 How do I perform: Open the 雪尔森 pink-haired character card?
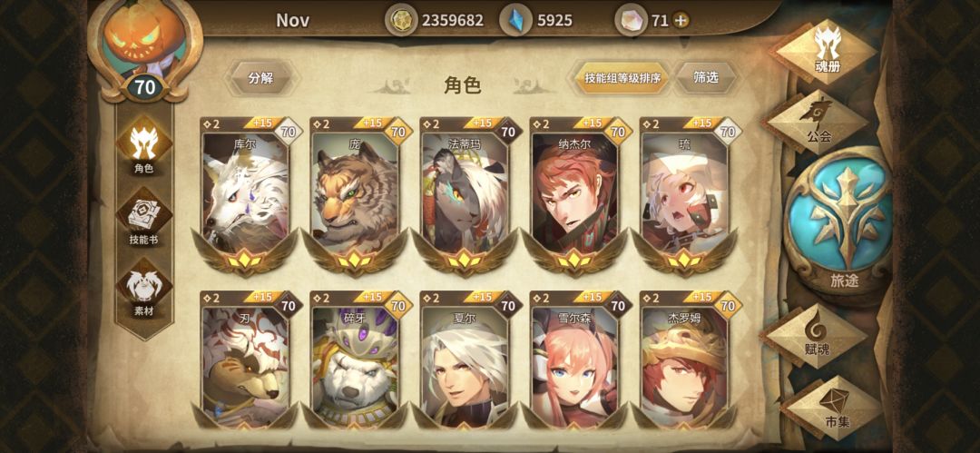(575, 360)
